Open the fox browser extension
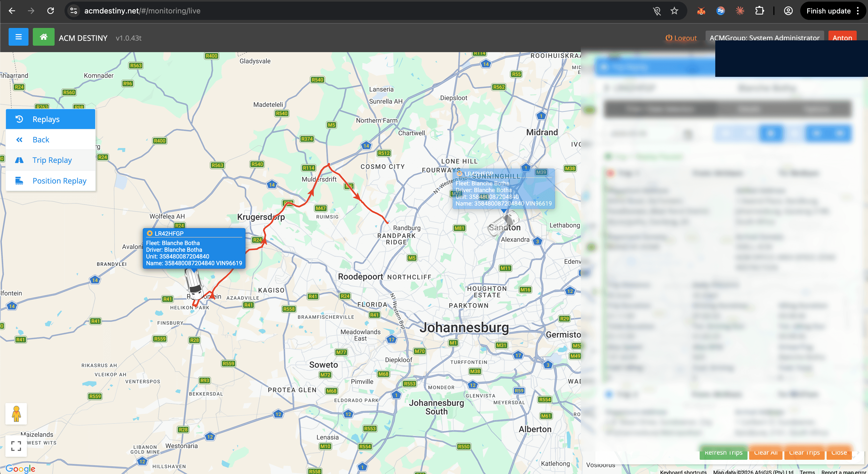 701,11
